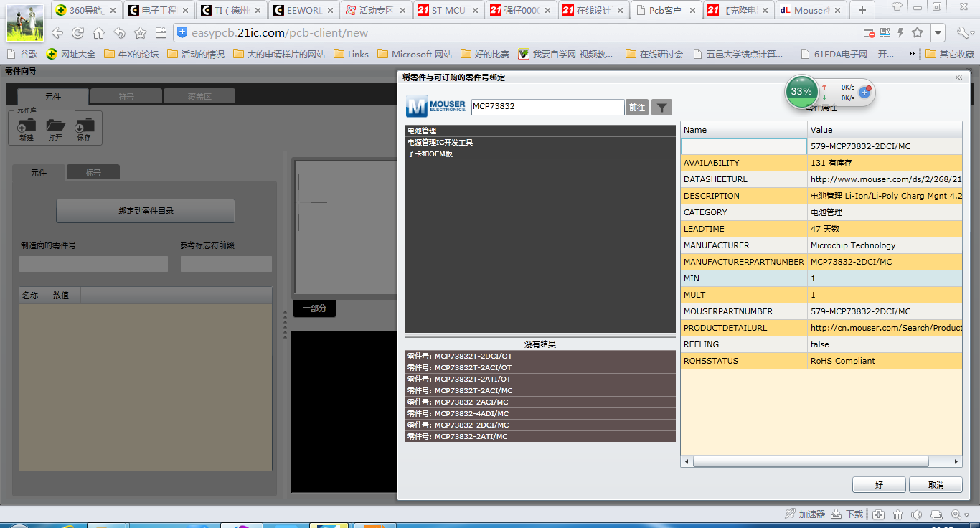
Task: Click the 加速器 accelerator rocket icon
Action: 805,514
